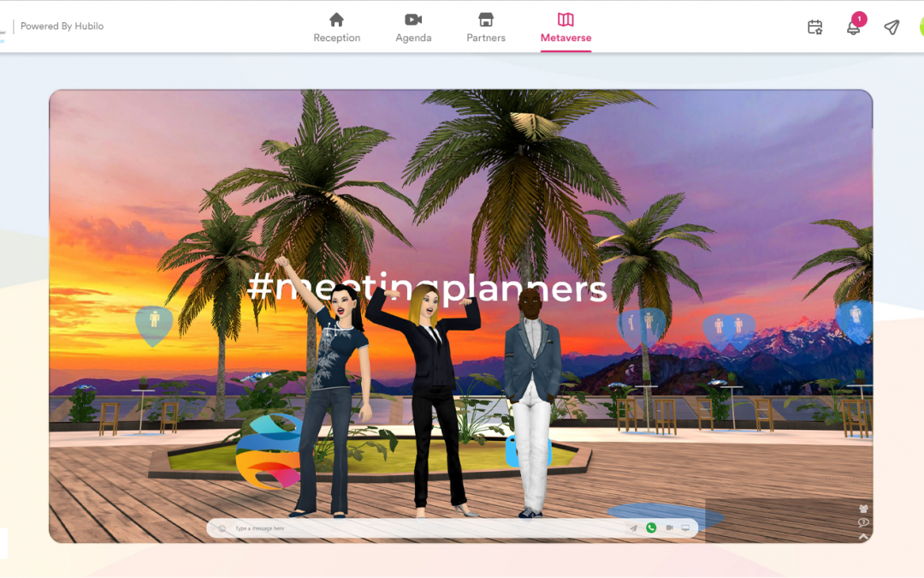The image size is (924, 578).
Task: Click the message input field to type
Action: [x=359, y=528]
